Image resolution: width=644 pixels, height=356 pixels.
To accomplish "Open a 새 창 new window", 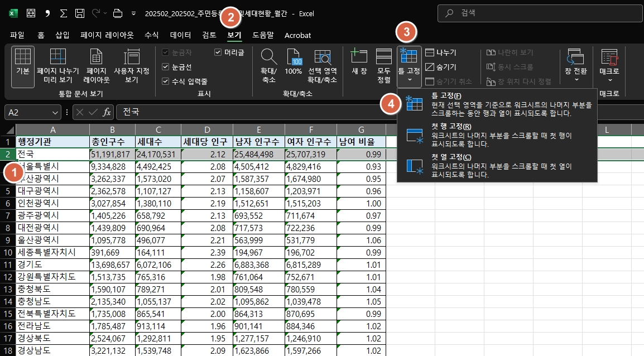I will (x=359, y=62).
